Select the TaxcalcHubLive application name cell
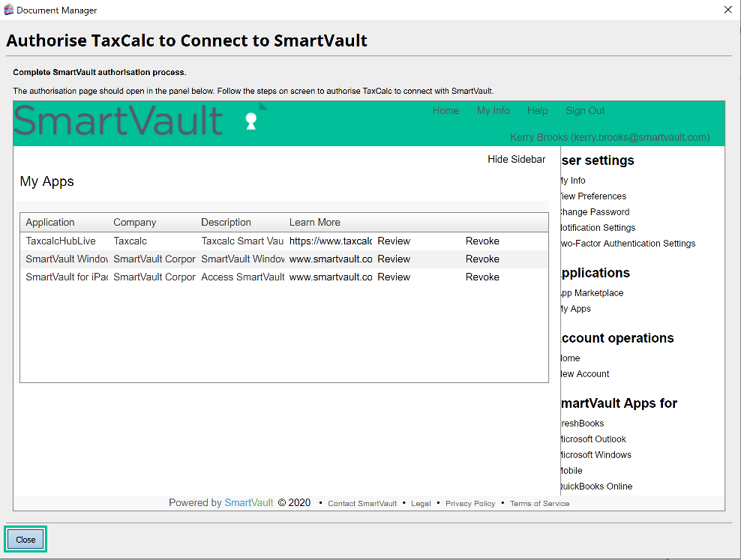 tap(61, 241)
